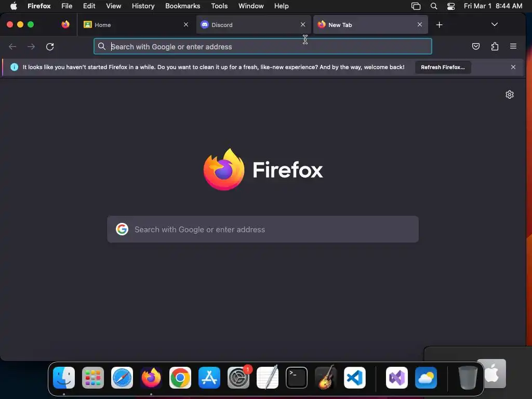Launch Terminal from the Dock
Screen dimensions: 532x399
pos(297,377)
